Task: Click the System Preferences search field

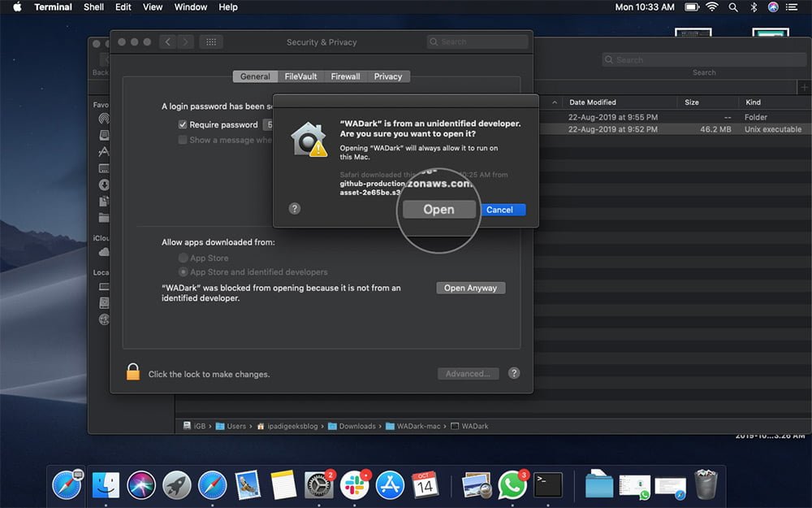Action: click(477, 42)
